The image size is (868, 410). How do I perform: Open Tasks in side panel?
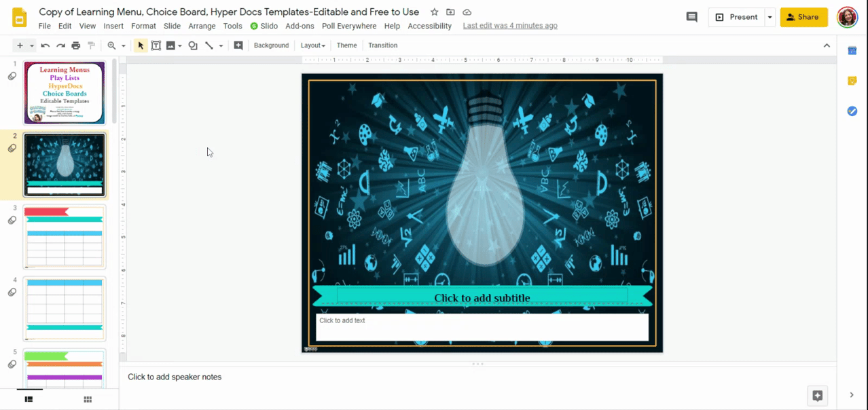pyautogui.click(x=852, y=111)
